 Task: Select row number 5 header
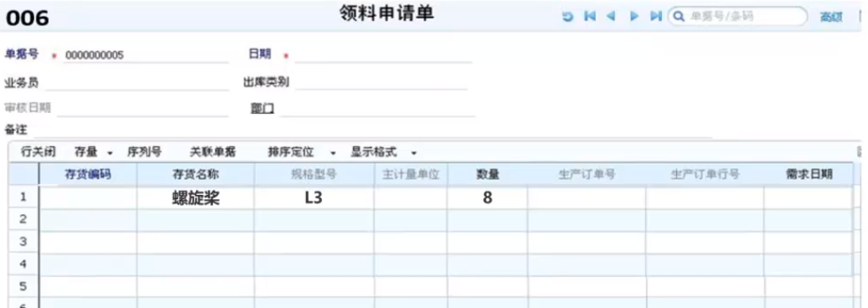pos(24,286)
